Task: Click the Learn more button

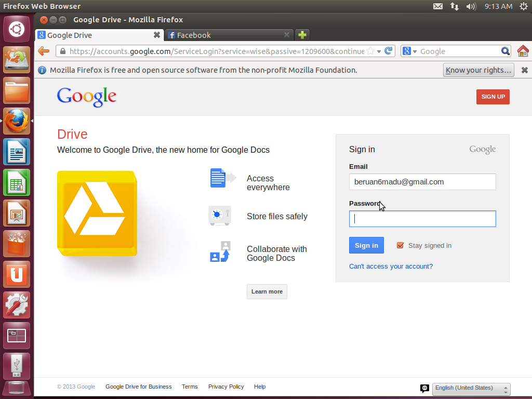Action: [x=267, y=291]
